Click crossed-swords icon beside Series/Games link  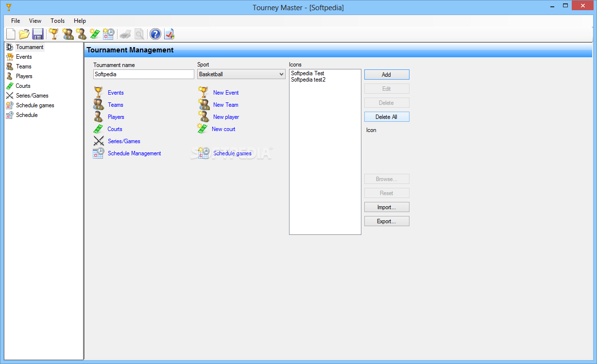click(x=99, y=141)
